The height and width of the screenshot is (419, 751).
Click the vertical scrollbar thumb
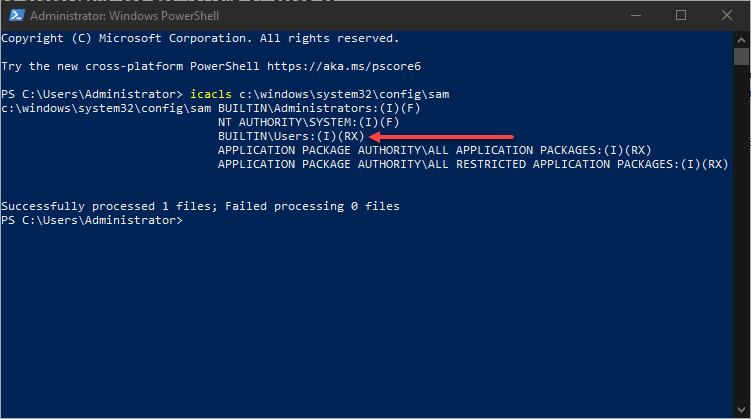tap(741, 56)
